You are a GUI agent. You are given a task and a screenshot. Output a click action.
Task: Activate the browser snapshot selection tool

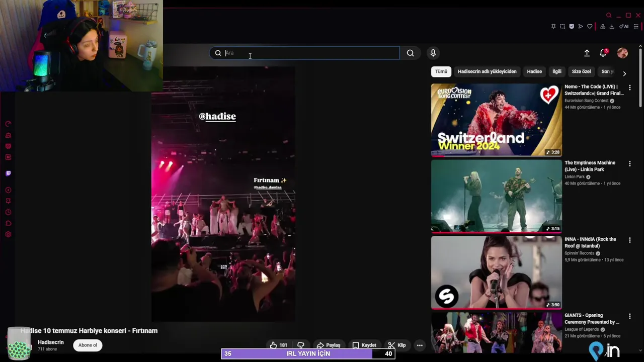562,27
